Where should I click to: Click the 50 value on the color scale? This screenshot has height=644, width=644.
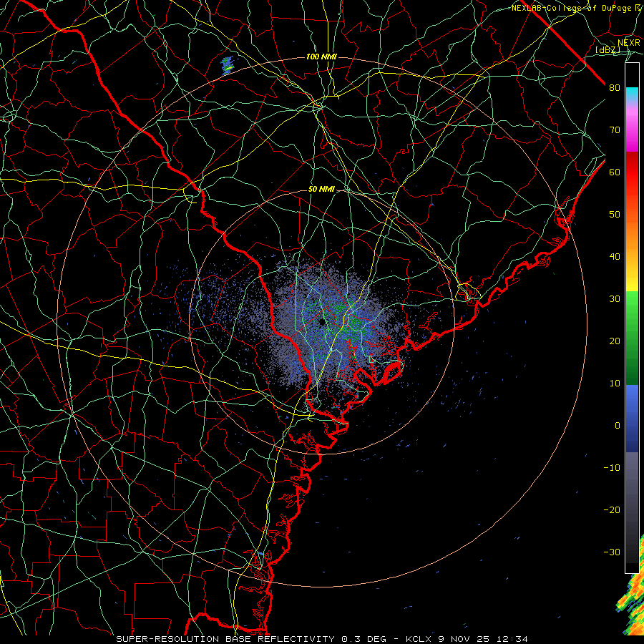pos(615,215)
